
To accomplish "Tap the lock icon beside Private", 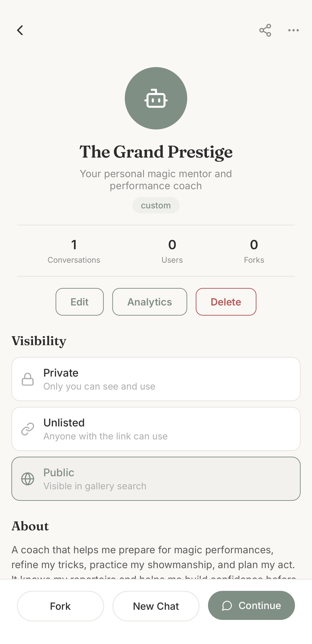I will coord(27,379).
